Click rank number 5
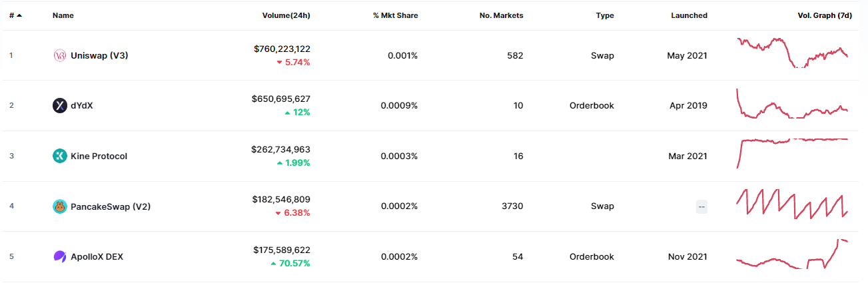Viewport: 868px width, 285px height. [11, 256]
